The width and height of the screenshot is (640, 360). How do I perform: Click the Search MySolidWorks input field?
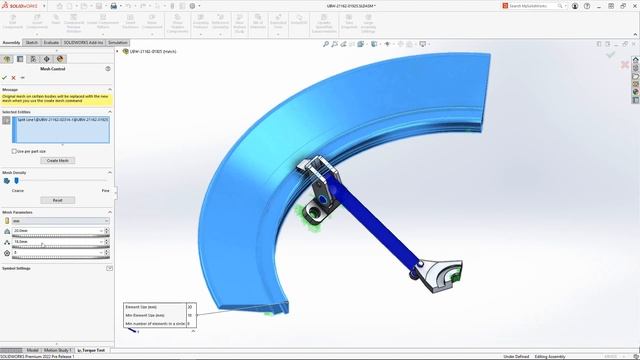[533, 6]
